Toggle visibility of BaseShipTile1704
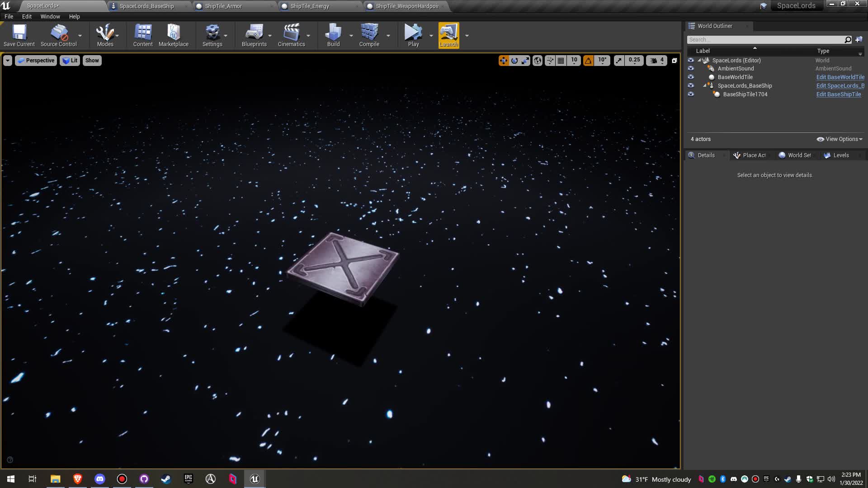The image size is (868, 488). point(690,94)
